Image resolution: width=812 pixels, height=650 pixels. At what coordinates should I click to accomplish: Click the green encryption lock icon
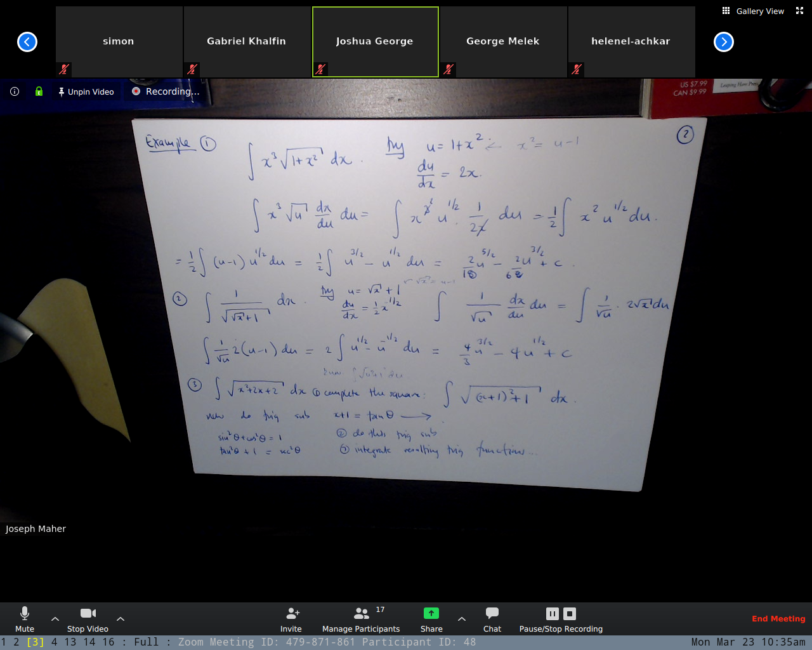point(39,91)
